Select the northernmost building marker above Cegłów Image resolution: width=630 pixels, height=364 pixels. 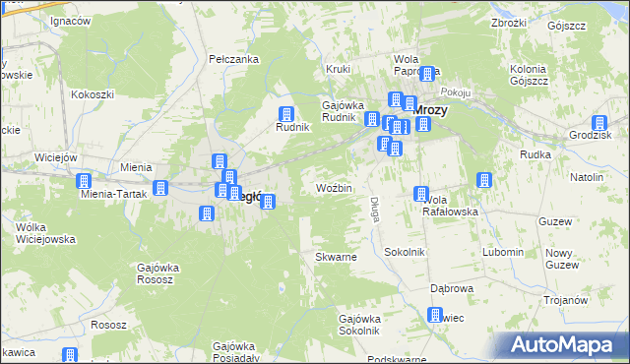(x=220, y=161)
